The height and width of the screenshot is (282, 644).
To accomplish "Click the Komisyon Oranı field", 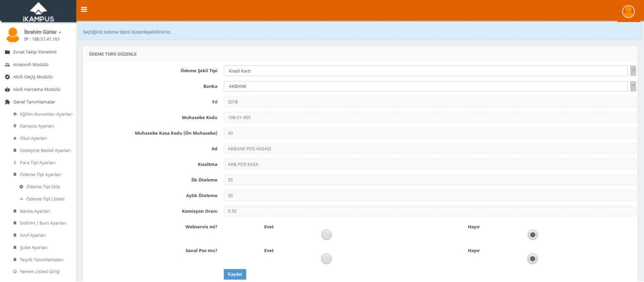I will 430,211.
